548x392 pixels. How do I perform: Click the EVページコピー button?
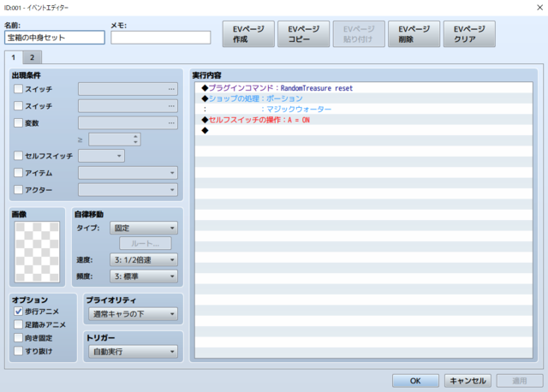pyautogui.click(x=303, y=34)
